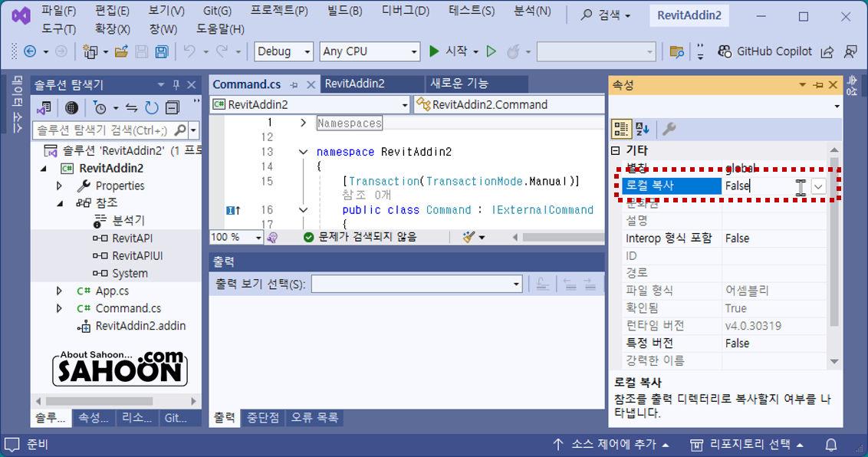Select Alphabetical sort in Properties panel
Viewport: 868px width, 457px height.
coord(643,129)
